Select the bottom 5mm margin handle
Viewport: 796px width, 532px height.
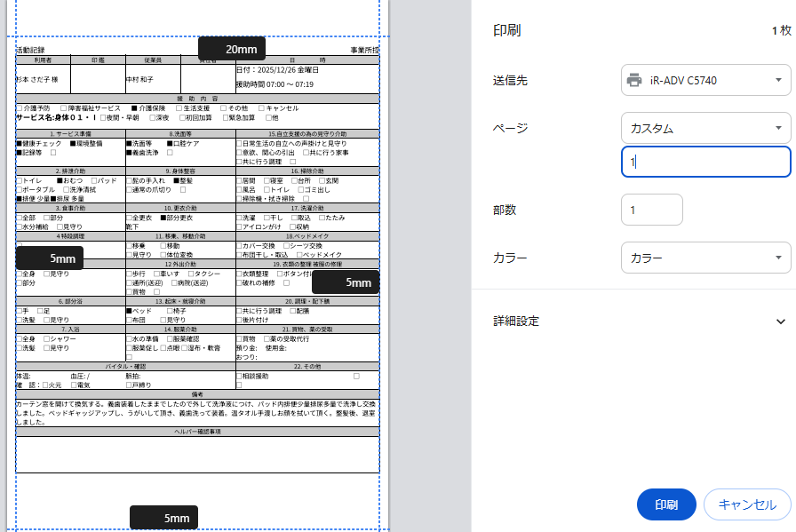click(x=163, y=518)
